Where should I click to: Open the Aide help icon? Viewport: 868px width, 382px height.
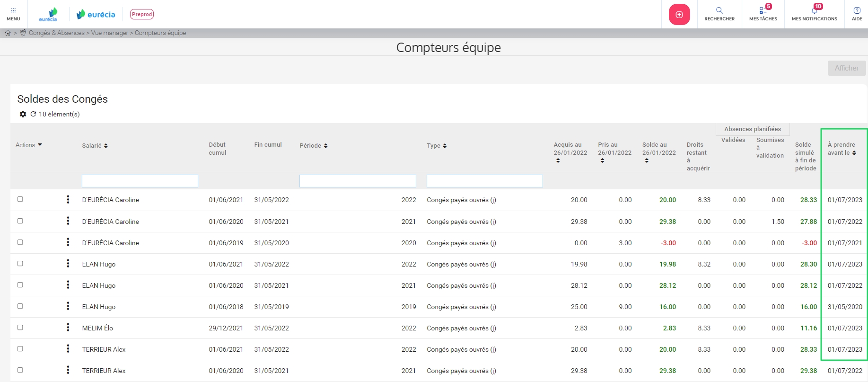point(857,14)
